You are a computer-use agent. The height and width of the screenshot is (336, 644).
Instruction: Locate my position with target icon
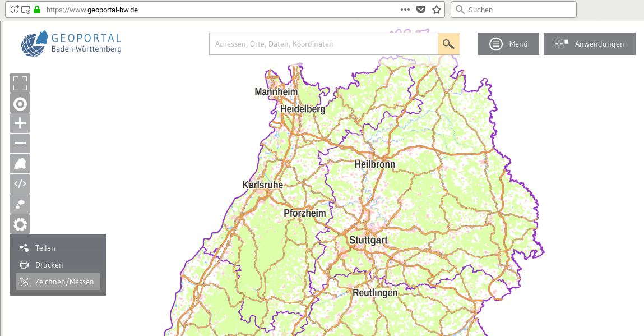[20, 103]
